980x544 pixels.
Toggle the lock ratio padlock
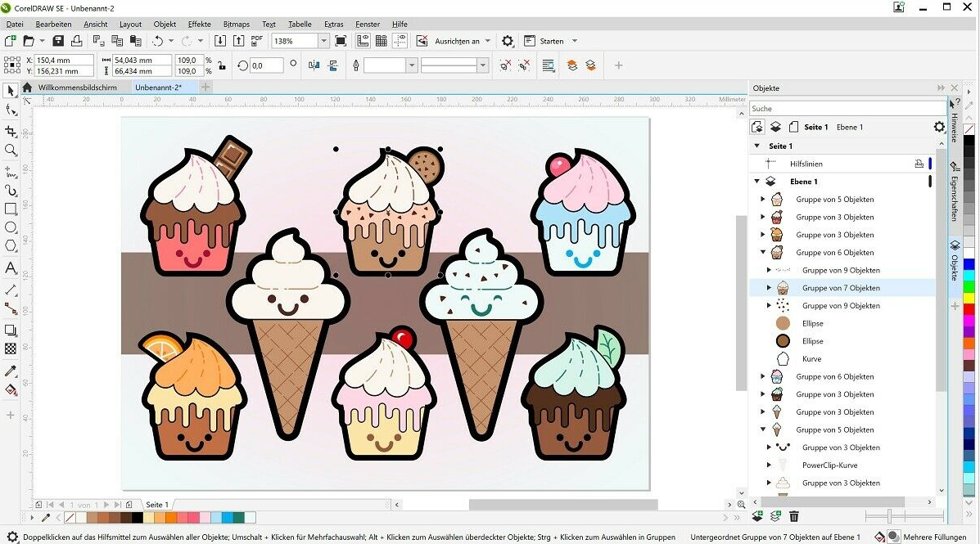[x=222, y=65]
